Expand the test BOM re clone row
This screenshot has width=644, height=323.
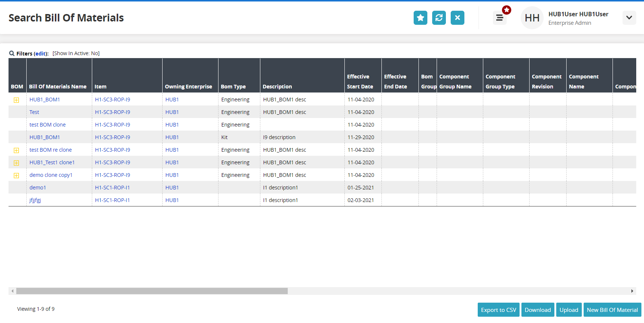[16, 150]
